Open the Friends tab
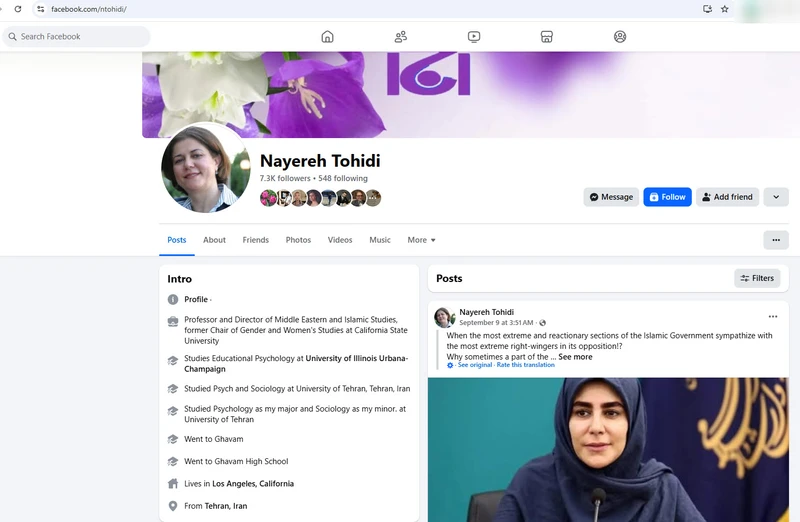 coord(256,240)
